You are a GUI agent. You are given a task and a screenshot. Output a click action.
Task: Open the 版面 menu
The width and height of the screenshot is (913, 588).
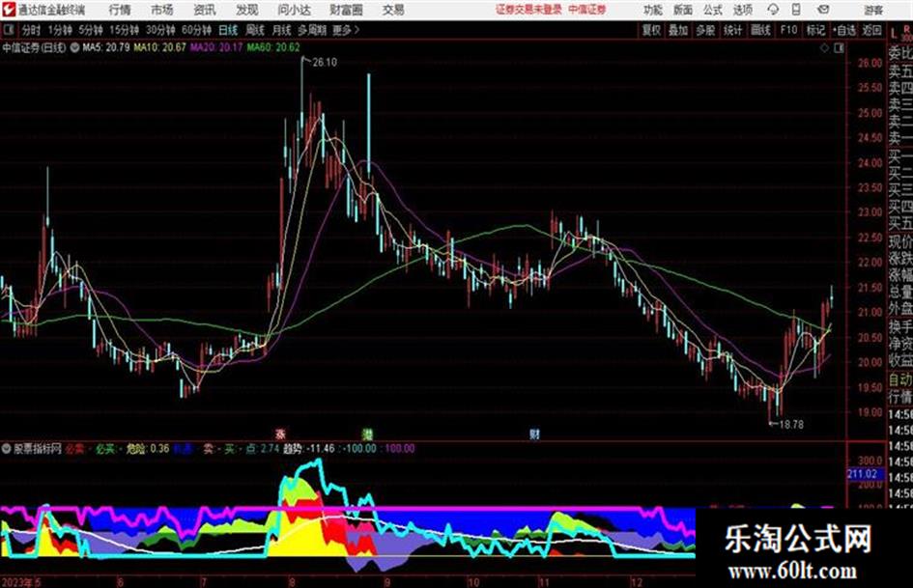tap(682, 10)
